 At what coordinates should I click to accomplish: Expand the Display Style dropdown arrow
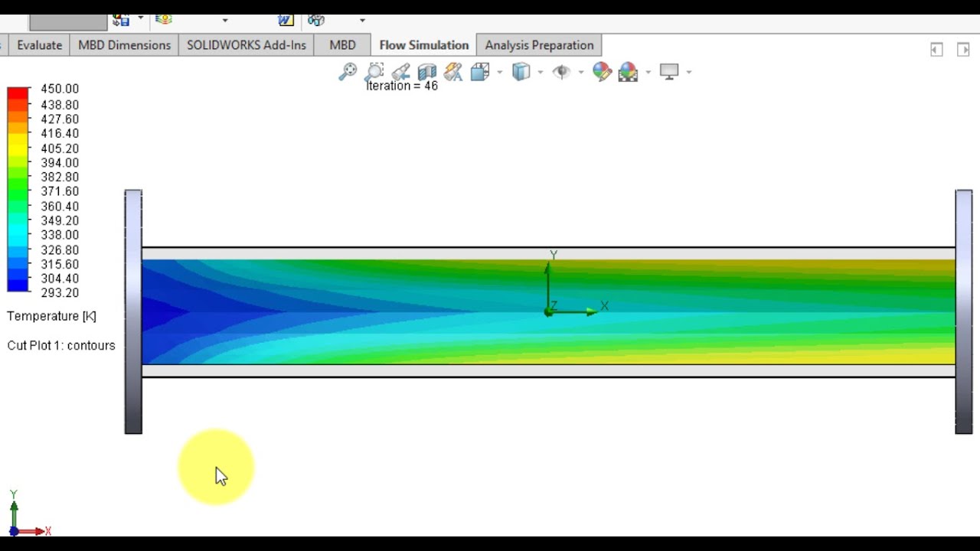click(541, 72)
